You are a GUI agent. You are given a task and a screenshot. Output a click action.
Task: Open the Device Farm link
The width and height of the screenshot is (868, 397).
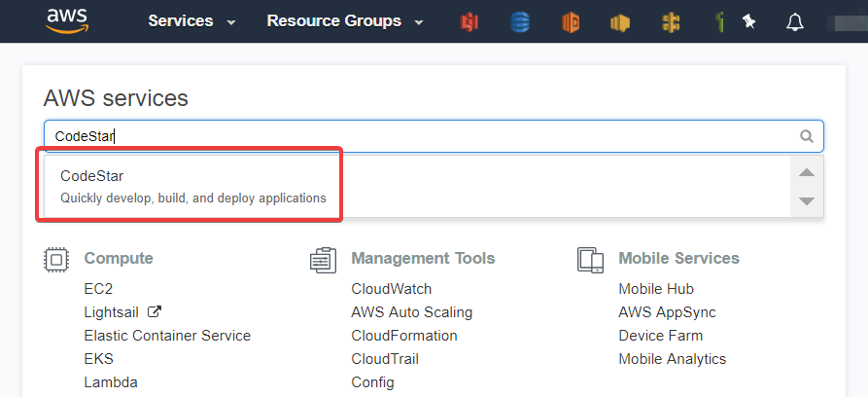click(x=660, y=336)
